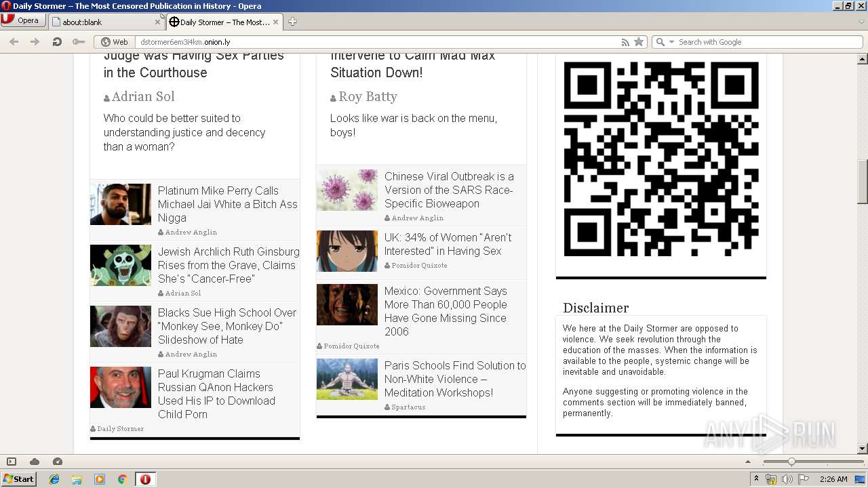Click the Daily Stormer author byline

pos(120,429)
